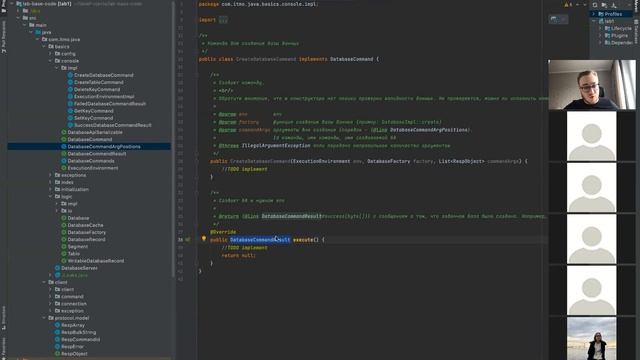Open FailedDatabaseCommandResult class file
The width and height of the screenshot is (640, 360).
110,104
